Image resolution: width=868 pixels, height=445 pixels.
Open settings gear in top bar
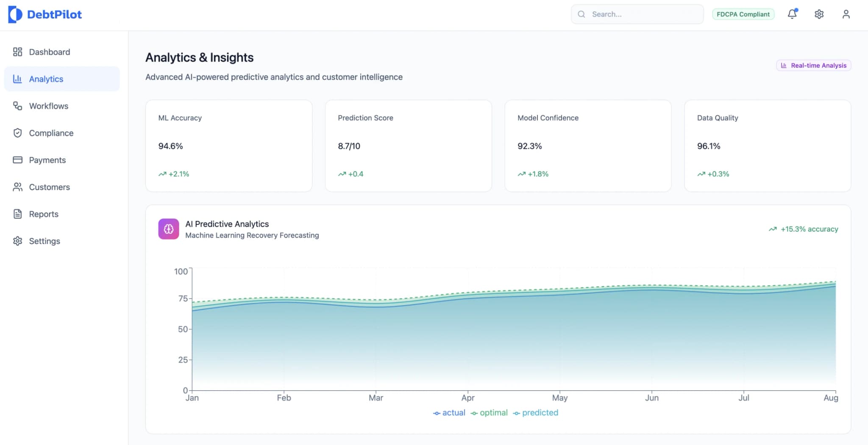[819, 14]
